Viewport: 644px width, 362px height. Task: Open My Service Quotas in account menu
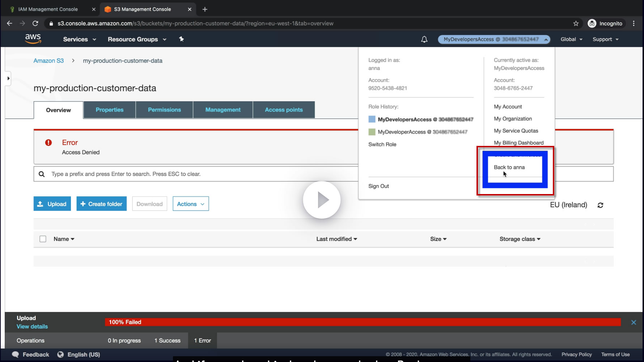pos(516,131)
